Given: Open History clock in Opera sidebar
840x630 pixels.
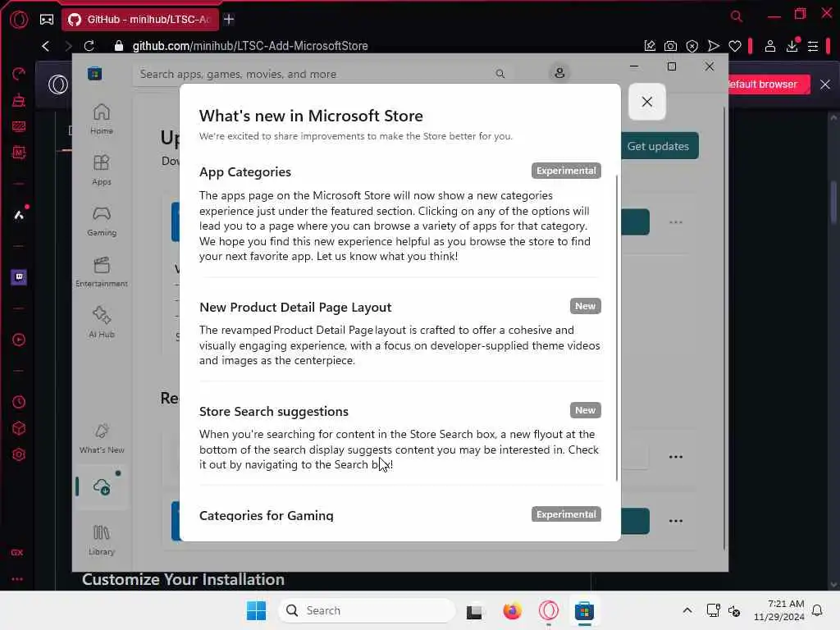Looking at the screenshot, I should 19,402.
